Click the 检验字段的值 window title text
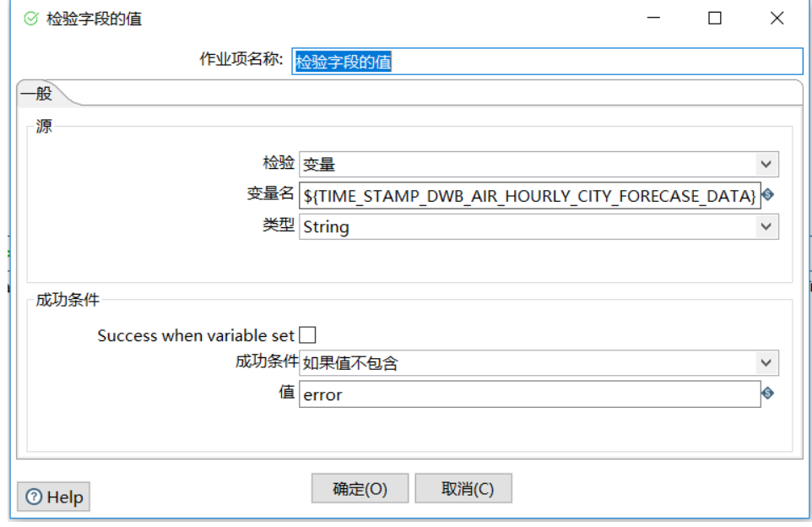The width and height of the screenshot is (812, 527). pos(95,19)
